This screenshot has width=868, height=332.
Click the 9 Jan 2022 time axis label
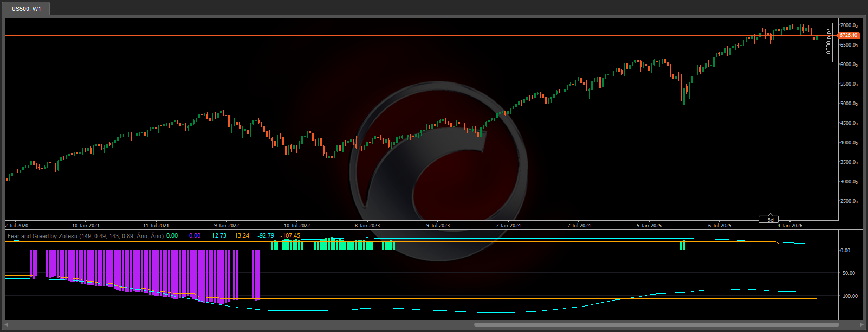tap(226, 225)
